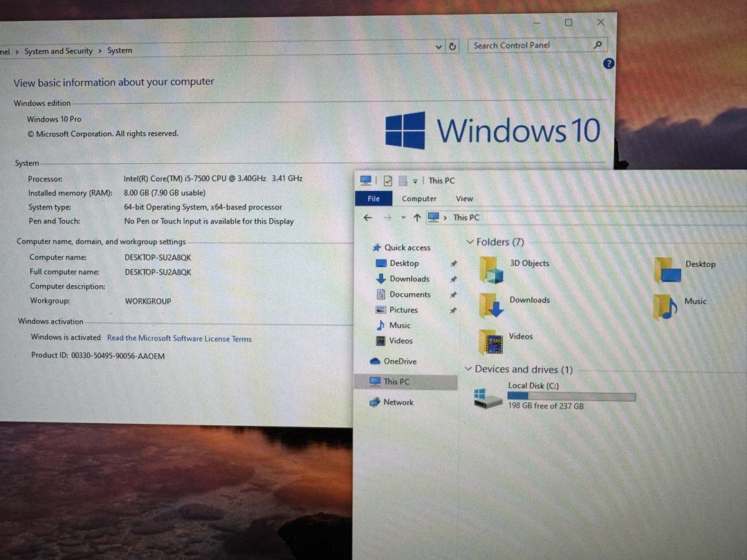Click the monitor icon in File Explorer address bar
The image size is (747, 560).
coord(433,218)
